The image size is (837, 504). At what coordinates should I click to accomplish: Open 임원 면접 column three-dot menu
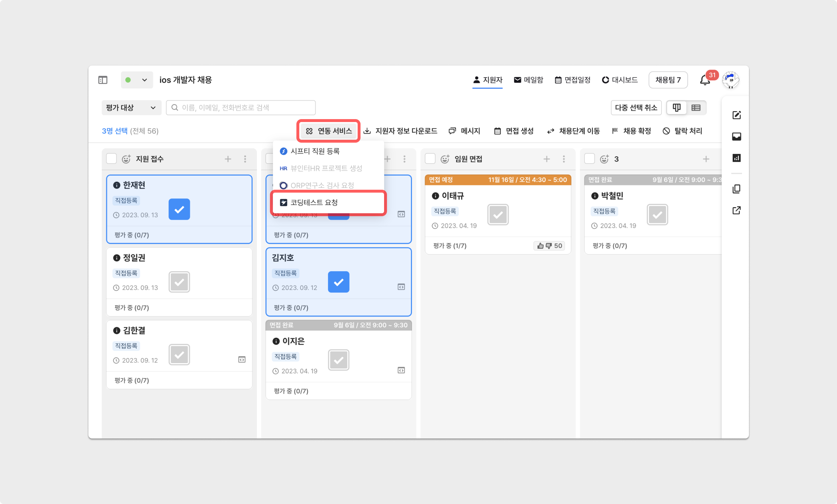click(564, 159)
